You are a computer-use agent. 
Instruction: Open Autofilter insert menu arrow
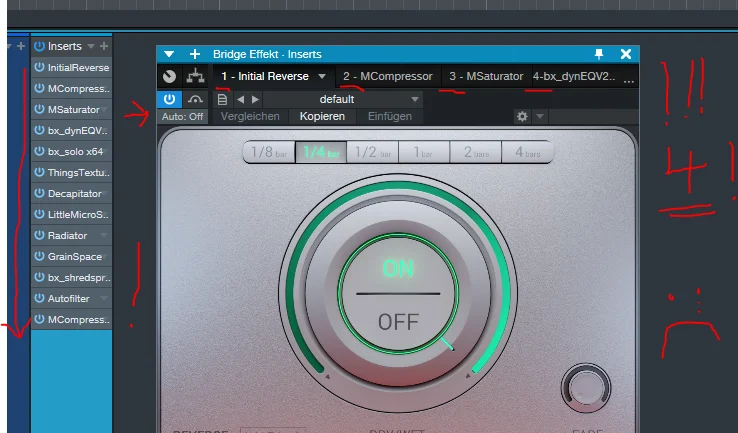click(104, 298)
